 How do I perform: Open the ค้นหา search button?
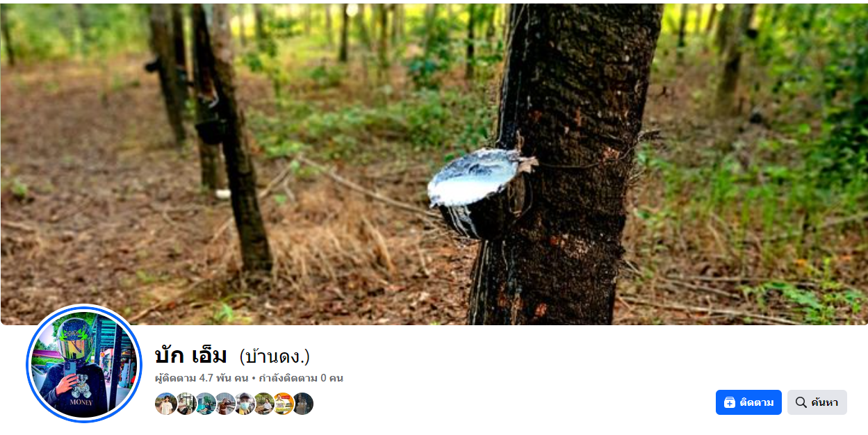click(x=817, y=402)
